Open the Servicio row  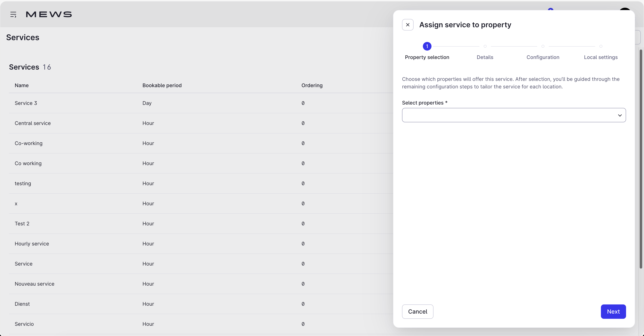tap(201, 324)
